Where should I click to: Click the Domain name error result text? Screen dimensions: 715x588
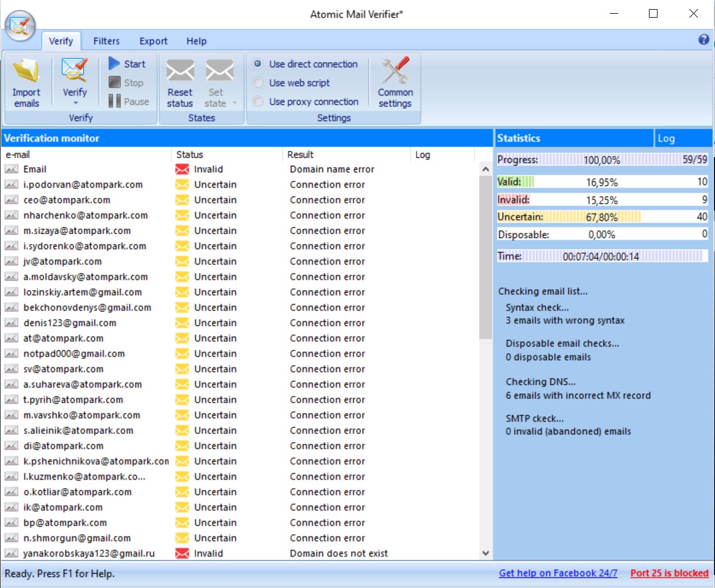click(x=332, y=169)
